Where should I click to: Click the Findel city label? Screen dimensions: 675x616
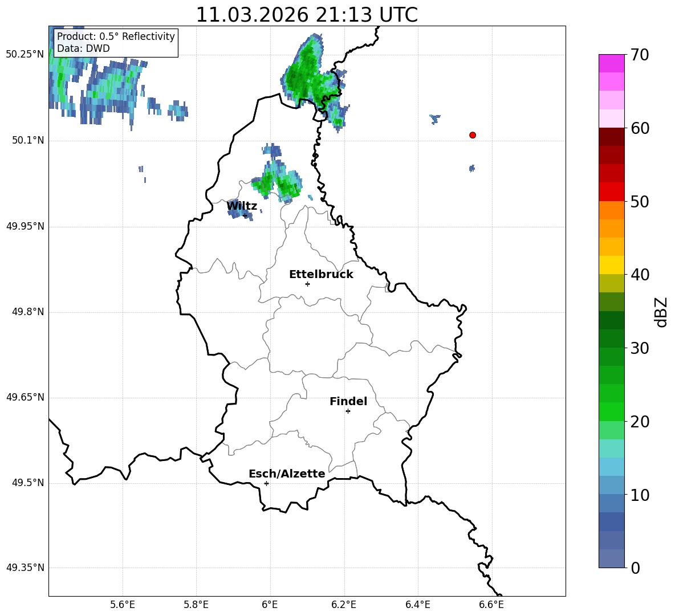348,401
